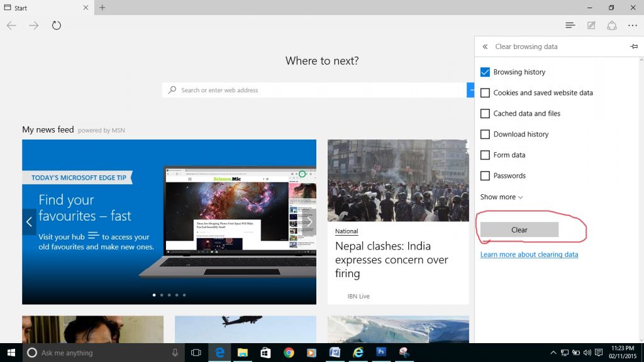Show hidden system tray icons
Viewport: 644px width, 362px height.
coord(553,353)
